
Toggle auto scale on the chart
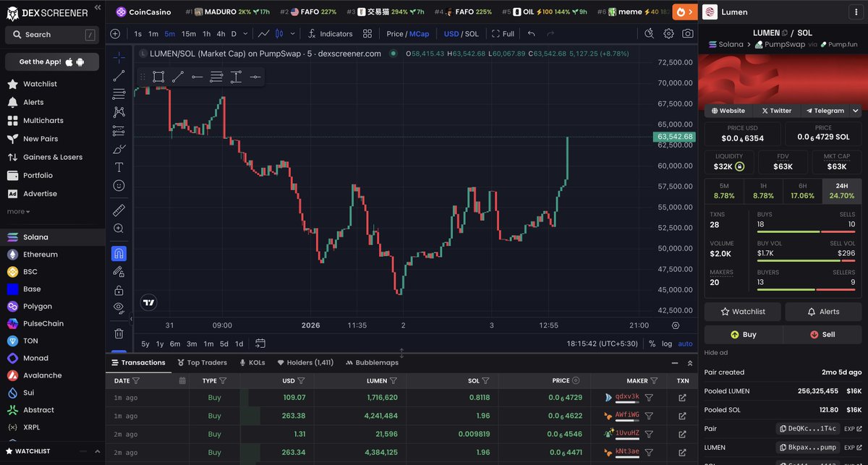pos(685,344)
